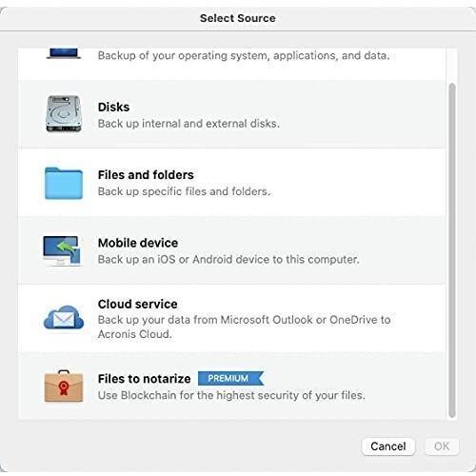
Task: Click the mobile device monitor icon
Action: point(62,250)
